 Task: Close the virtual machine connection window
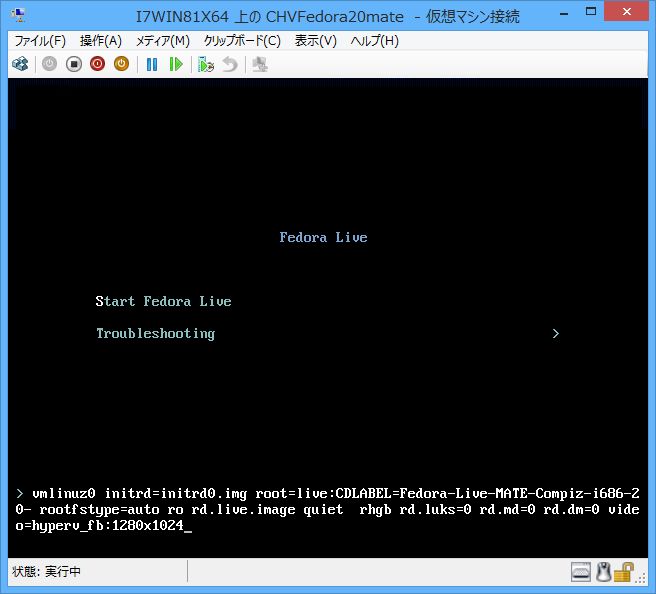pos(626,12)
